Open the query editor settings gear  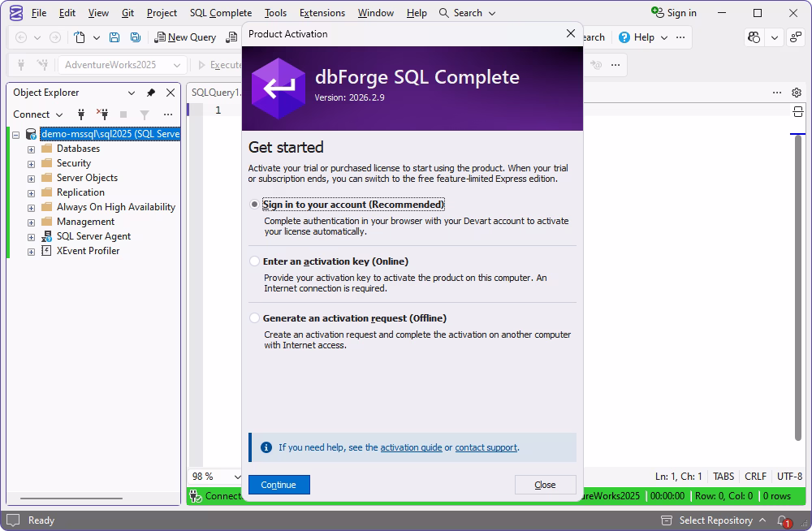click(x=797, y=93)
